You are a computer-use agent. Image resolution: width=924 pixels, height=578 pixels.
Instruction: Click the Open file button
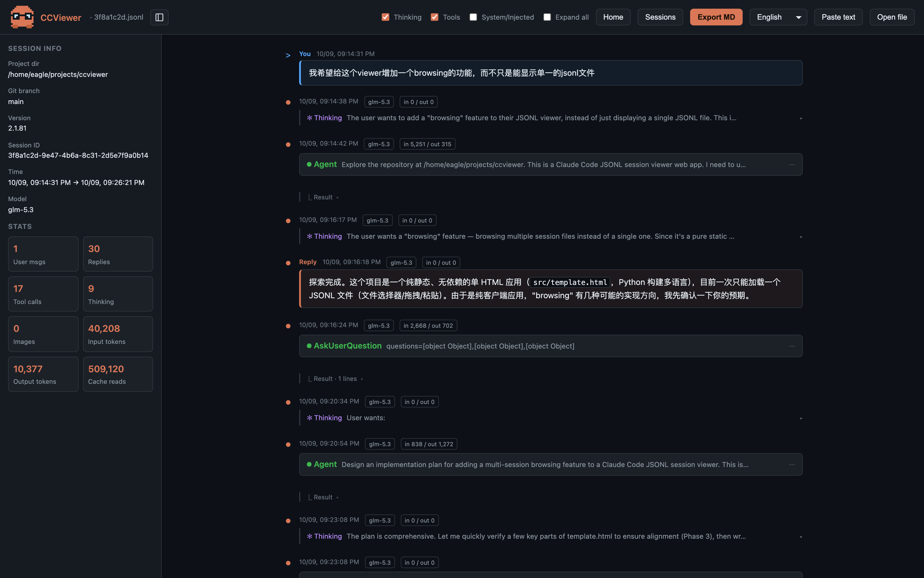click(x=892, y=17)
